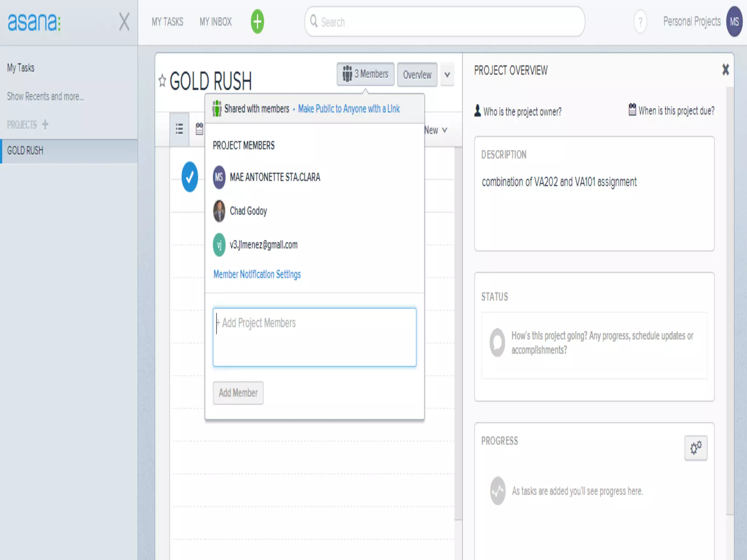Image resolution: width=747 pixels, height=560 pixels.
Task: Open MY INBOX tab
Action: [x=216, y=22]
